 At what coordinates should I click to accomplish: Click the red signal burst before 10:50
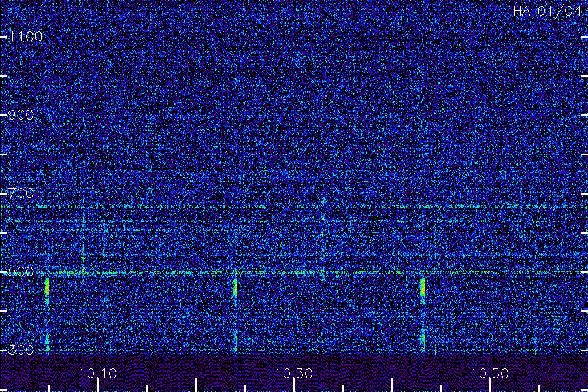[422, 287]
